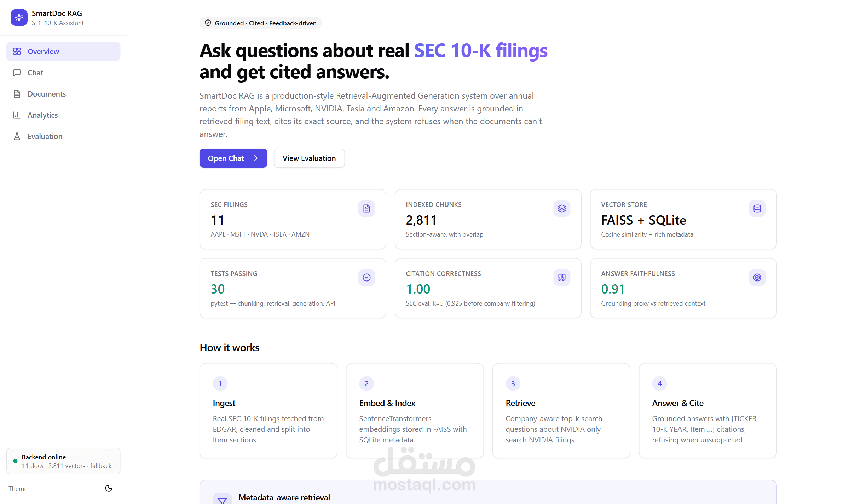
Task: Click the Open Chat button
Action: tap(233, 158)
